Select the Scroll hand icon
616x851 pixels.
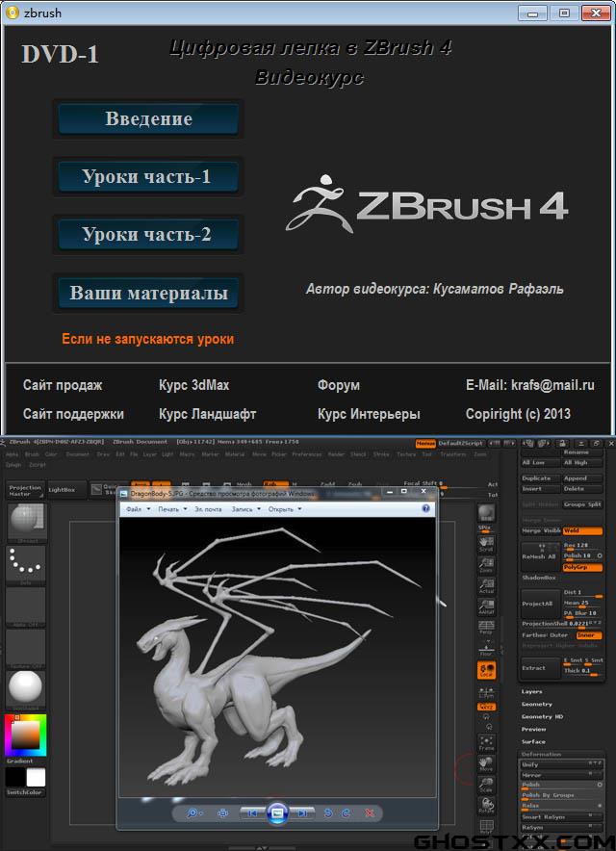(486, 544)
